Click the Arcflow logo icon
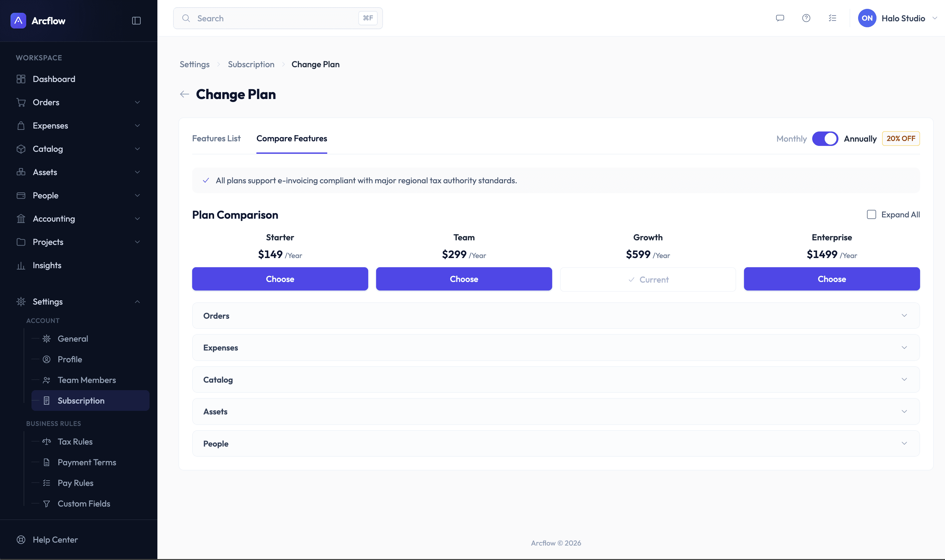The image size is (945, 560). pos(18,20)
